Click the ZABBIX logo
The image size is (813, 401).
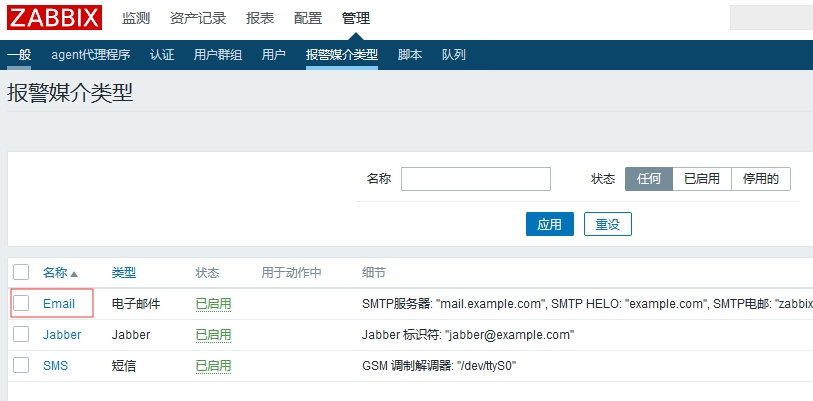pos(54,18)
